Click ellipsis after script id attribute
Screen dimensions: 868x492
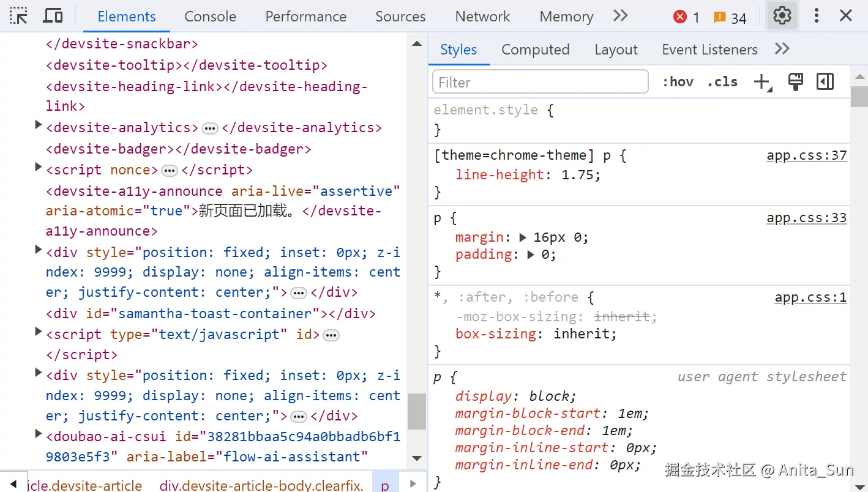pyautogui.click(x=331, y=335)
